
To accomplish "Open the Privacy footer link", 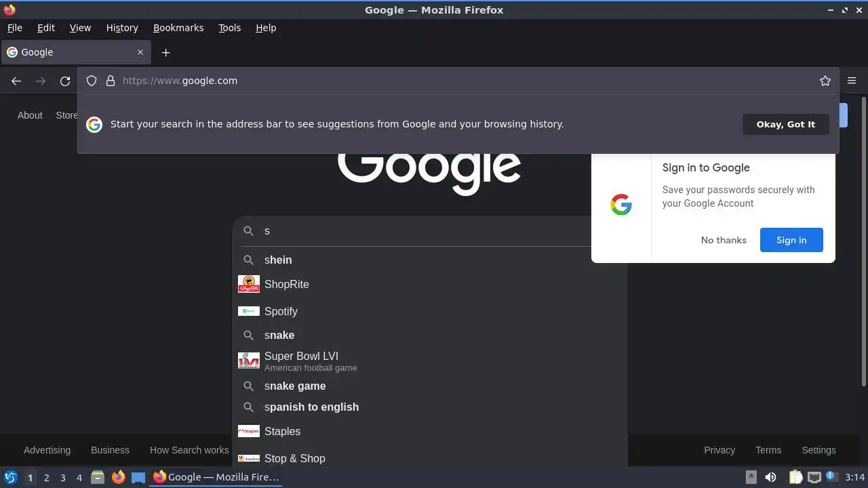I will pos(719,450).
